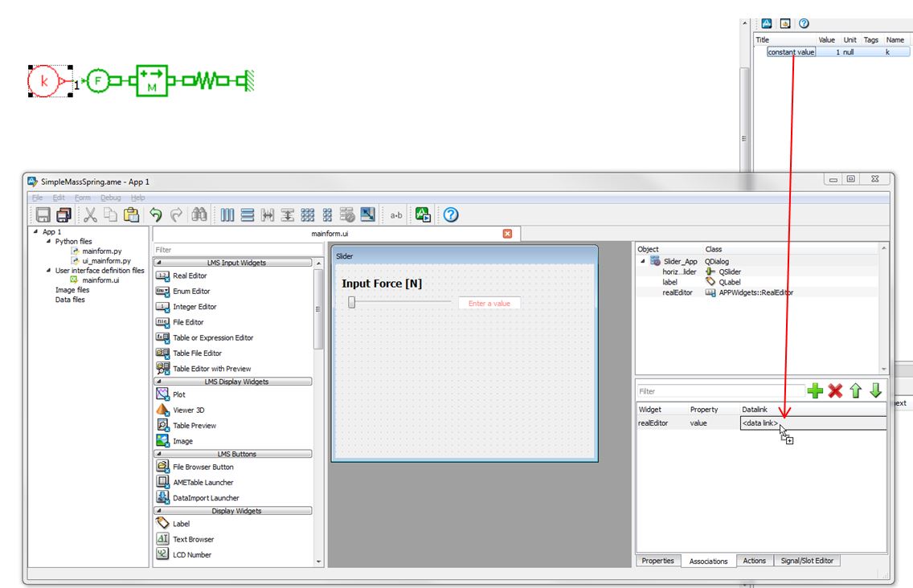Screen dimensions: 913x588
Task: Switch to the Properties tab
Action: (x=657, y=561)
